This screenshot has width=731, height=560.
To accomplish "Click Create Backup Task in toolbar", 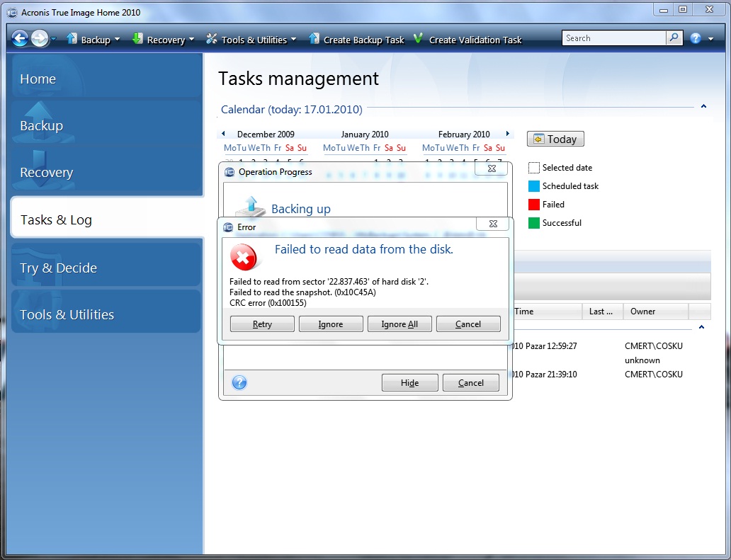I will click(356, 40).
